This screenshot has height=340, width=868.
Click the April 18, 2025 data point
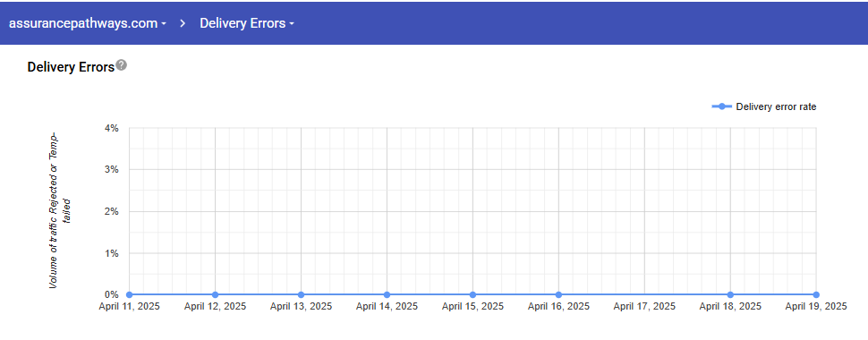tap(730, 294)
